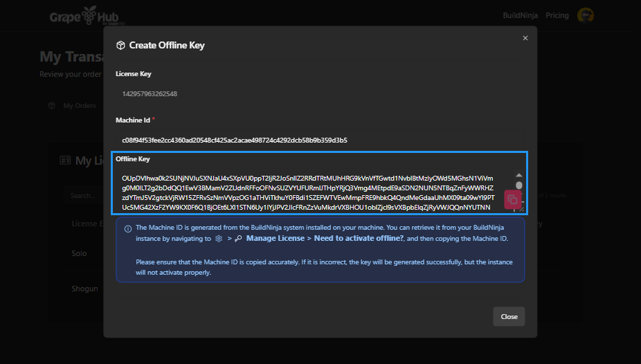Click the package icon beside Create Offline Key
This screenshot has width=641, height=364.
click(x=120, y=46)
